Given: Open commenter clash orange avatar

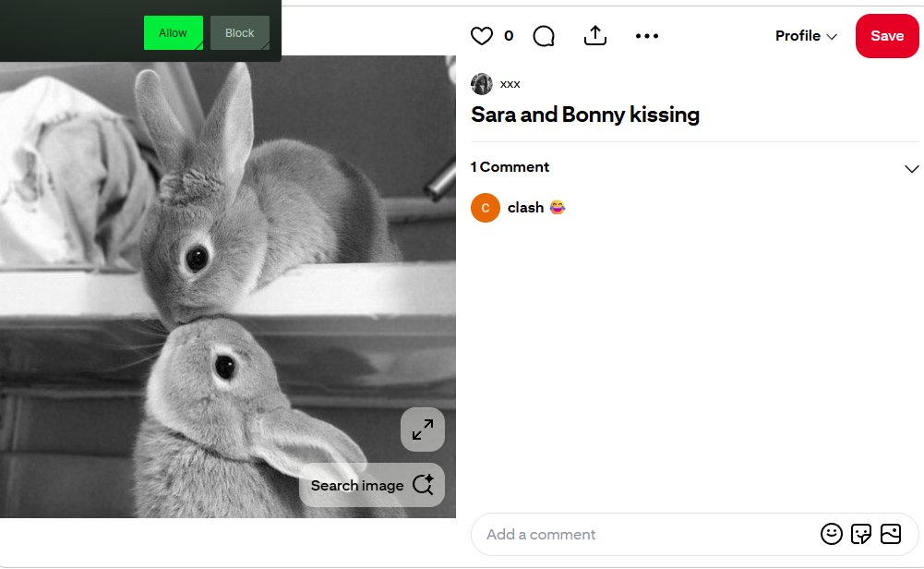Looking at the screenshot, I should 486,208.
